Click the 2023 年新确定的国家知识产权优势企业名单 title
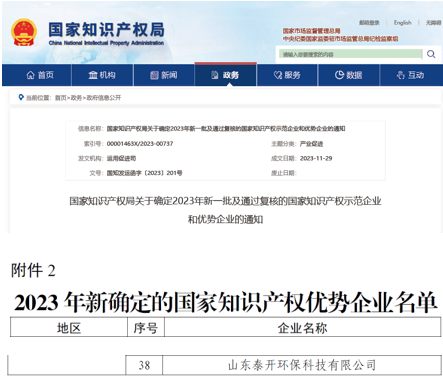443x379 pixels. (225, 302)
